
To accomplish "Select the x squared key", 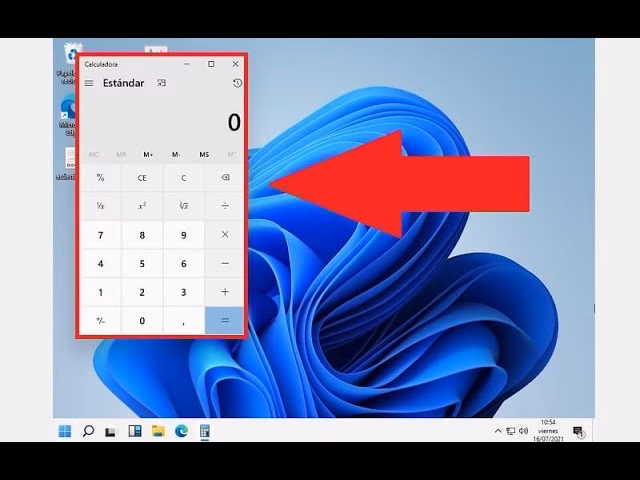I will (x=142, y=206).
